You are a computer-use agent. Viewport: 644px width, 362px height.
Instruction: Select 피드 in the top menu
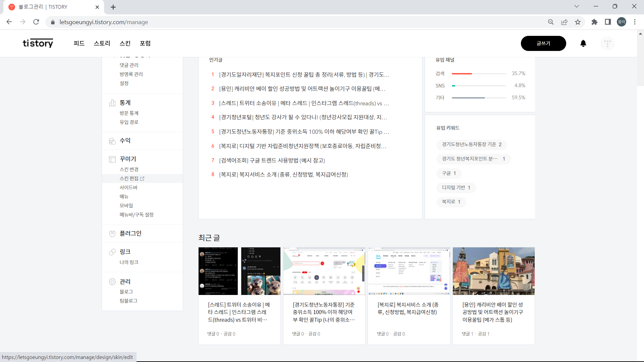click(x=79, y=43)
